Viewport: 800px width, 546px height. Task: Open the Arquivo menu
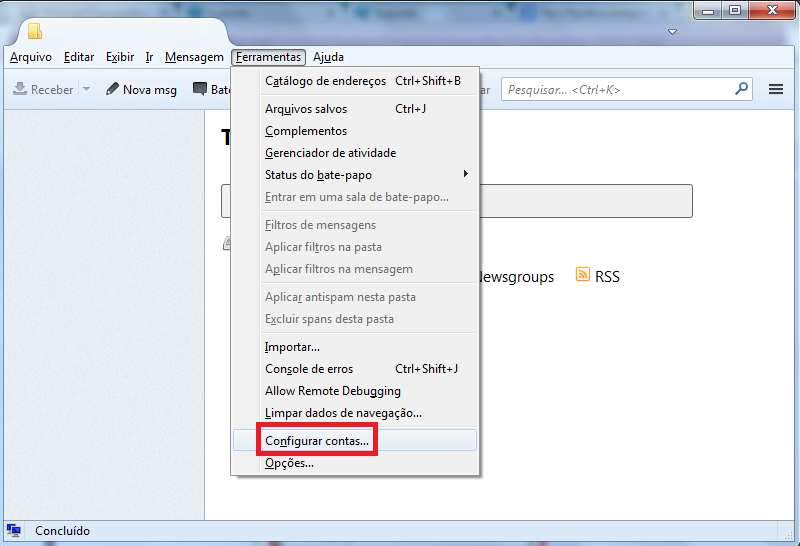(30, 57)
